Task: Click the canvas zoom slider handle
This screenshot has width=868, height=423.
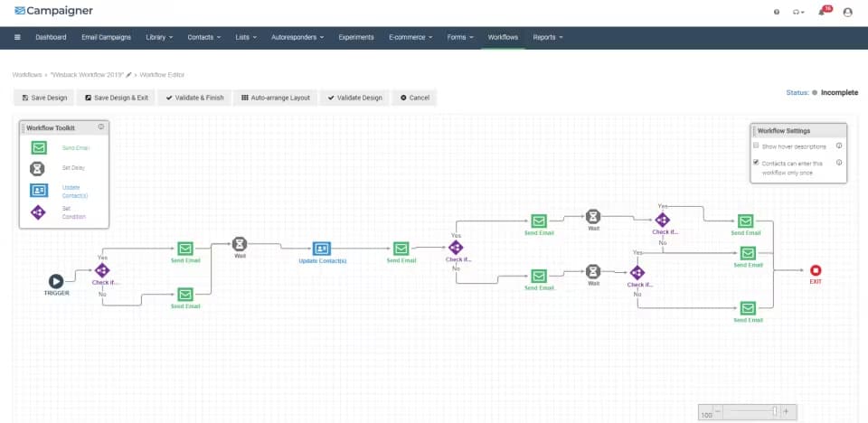Action: tap(775, 411)
